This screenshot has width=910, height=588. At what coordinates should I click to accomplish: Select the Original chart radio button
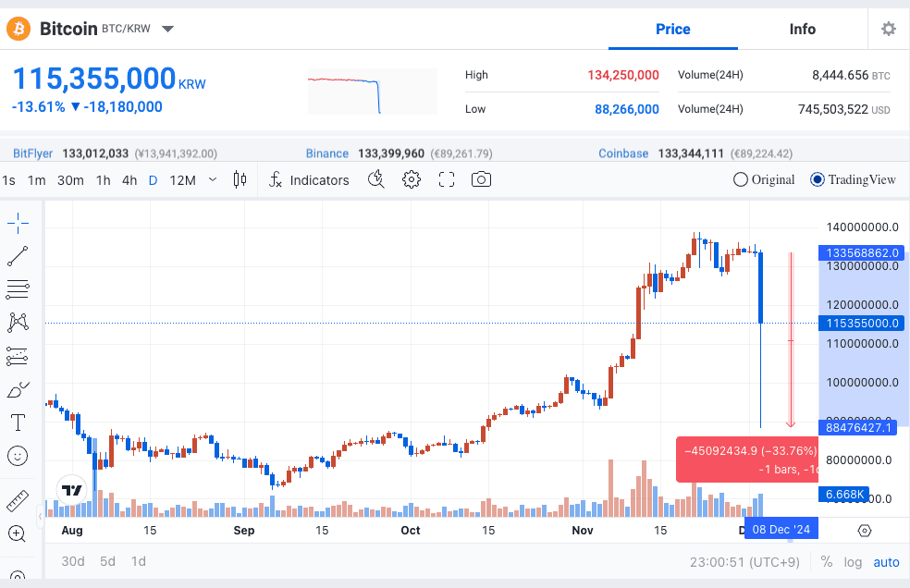click(741, 180)
